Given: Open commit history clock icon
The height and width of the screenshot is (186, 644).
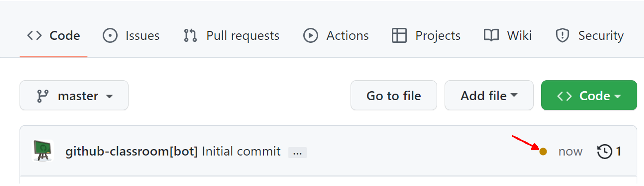Looking at the screenshot, I should (604, 152).
